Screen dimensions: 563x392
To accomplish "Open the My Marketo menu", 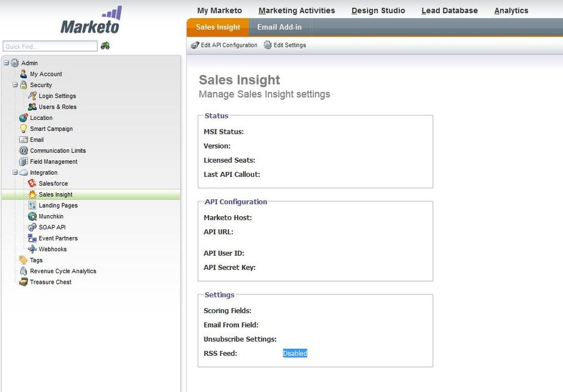I will [x=219, y=10].
